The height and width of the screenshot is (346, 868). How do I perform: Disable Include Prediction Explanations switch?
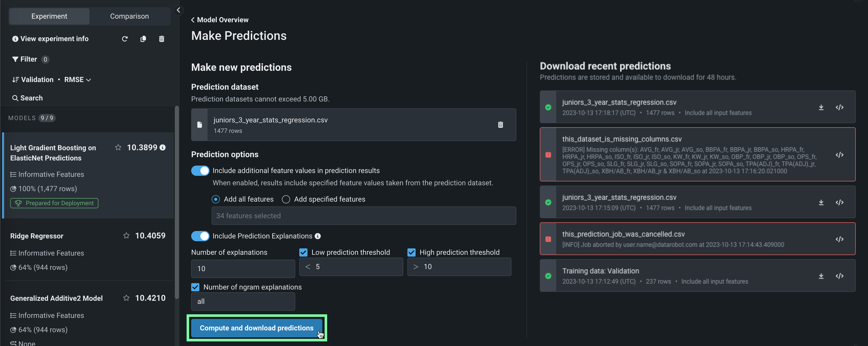200,236
